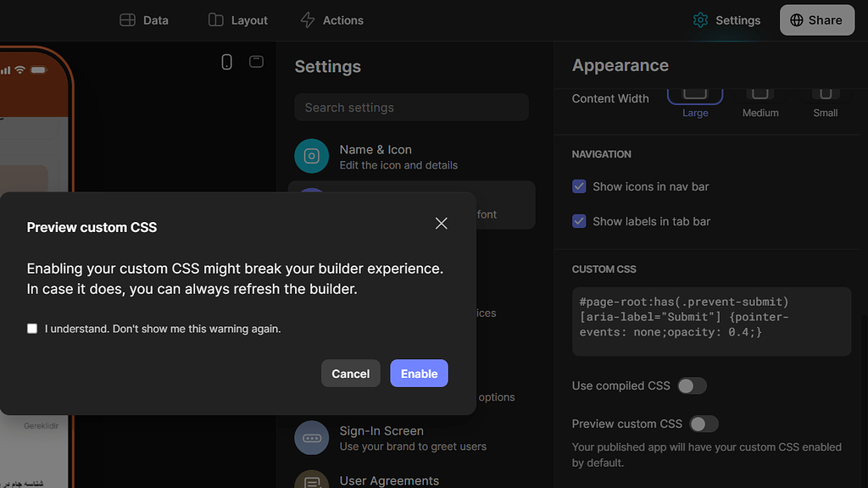This screenshot has width=868, height=488.
Task: Click the Name & Icon settings icon
Action: coord(311,156)
